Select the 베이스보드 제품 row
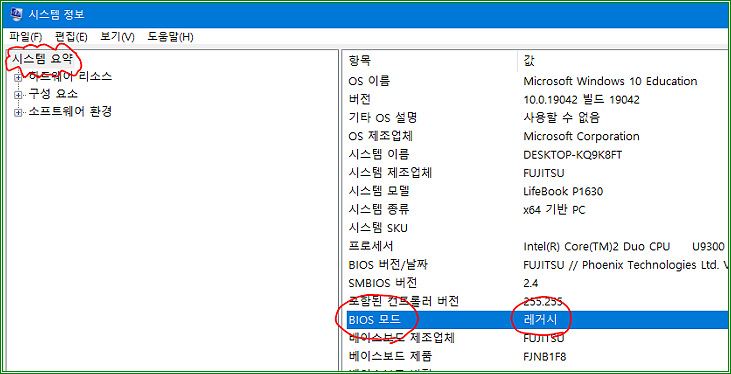 pos(538,357)
